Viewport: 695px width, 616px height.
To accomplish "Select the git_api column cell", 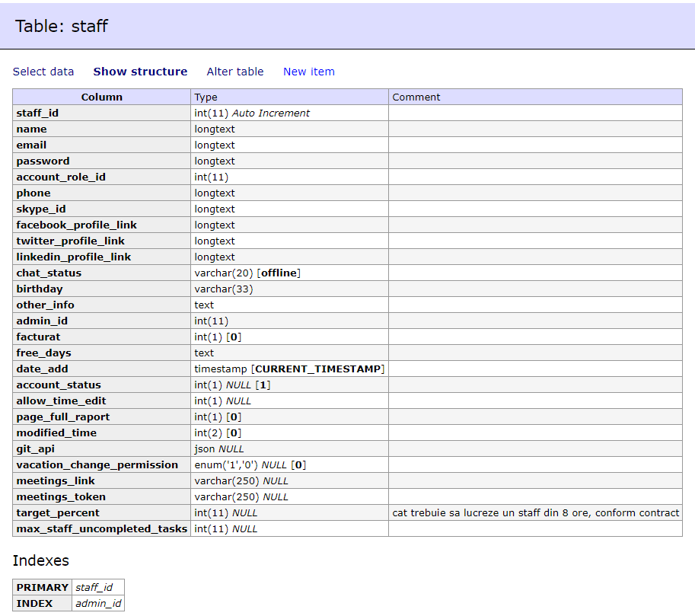I will (x=101, y=448).
